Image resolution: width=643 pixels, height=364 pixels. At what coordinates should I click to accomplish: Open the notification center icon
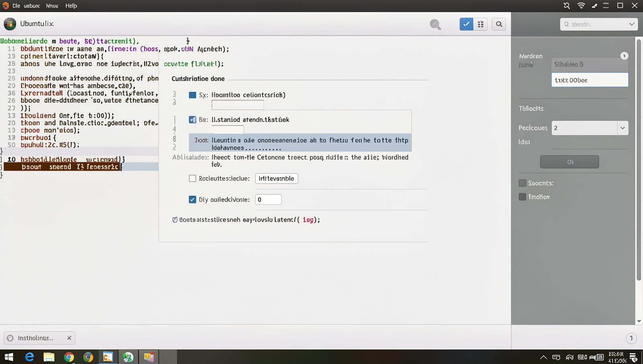pyautogui.click(x=634, y=357)
